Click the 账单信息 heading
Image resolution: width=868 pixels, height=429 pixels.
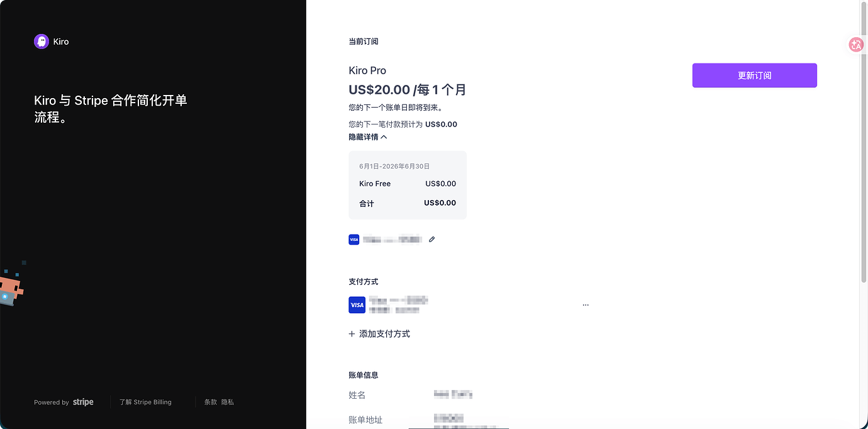click(x=364, y=375)
